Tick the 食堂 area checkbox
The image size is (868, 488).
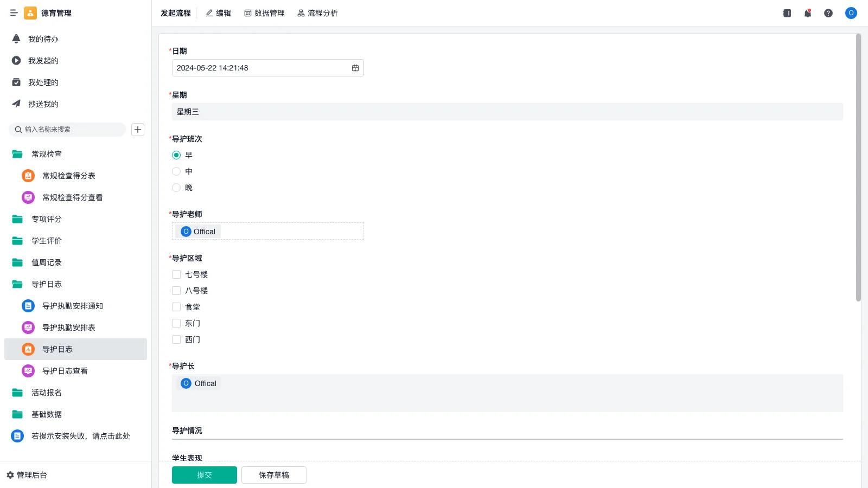(x=176, y=307)
